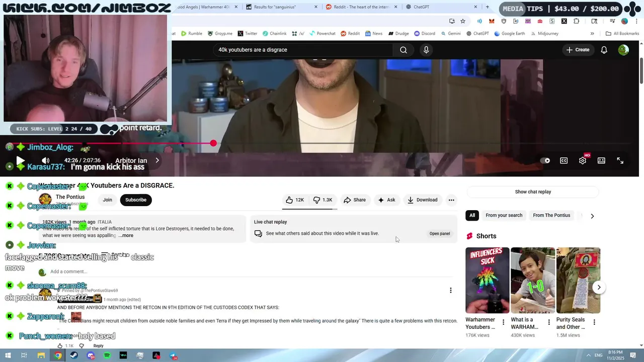The height and width of the screenshot is (362, 644).
Task: Open options for the pinned comment
Action: pos(451,290)
